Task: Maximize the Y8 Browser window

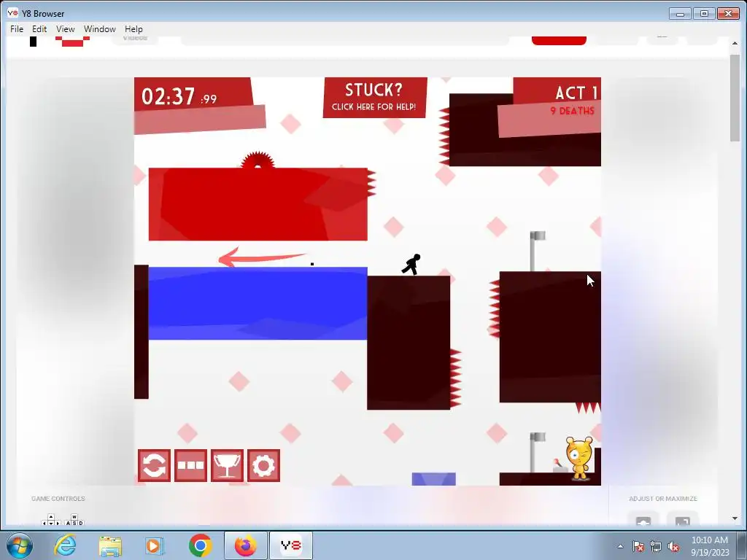Action: tap(704, 13)
